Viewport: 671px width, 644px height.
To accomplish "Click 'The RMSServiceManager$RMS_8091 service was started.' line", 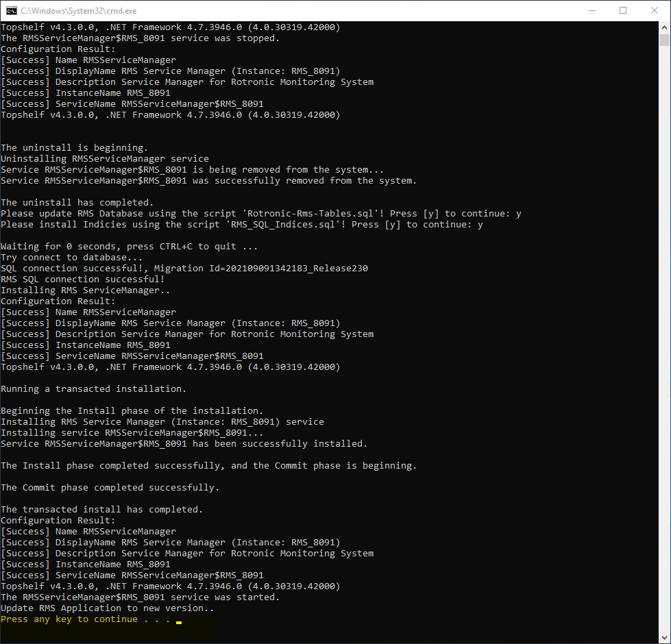I will point(140,597).
